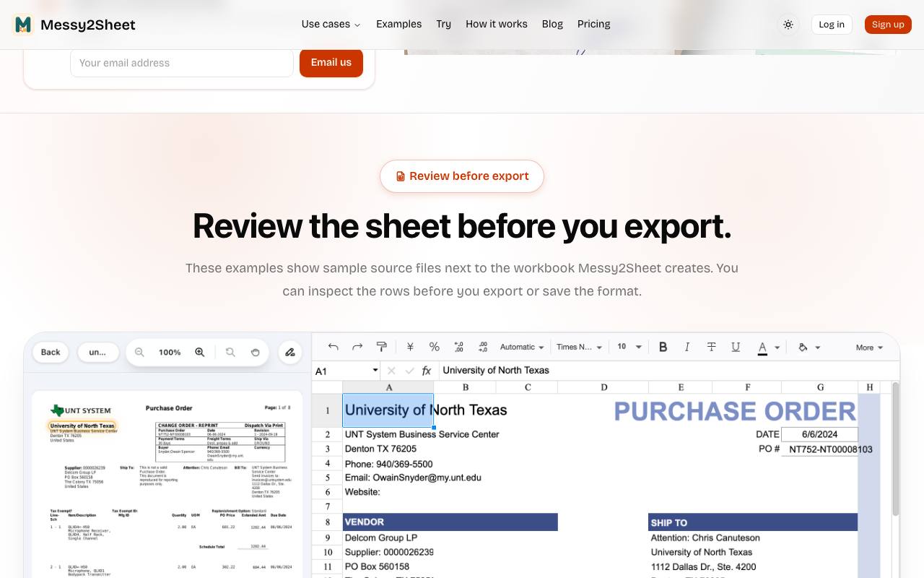Toggle bold formatting
The width and height of the screenshot is (924, 578).
click(x=663, y=348)
